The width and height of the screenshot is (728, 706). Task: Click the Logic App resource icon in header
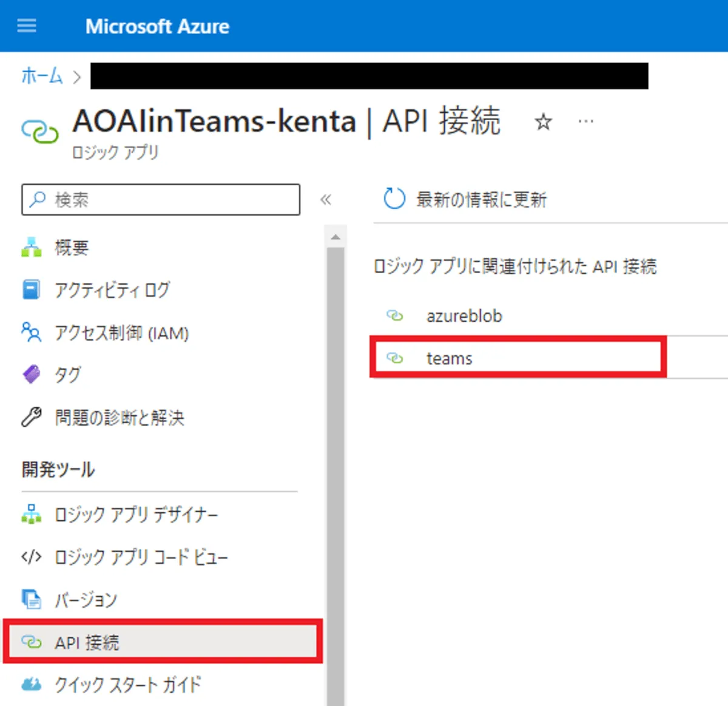point(40,131)
